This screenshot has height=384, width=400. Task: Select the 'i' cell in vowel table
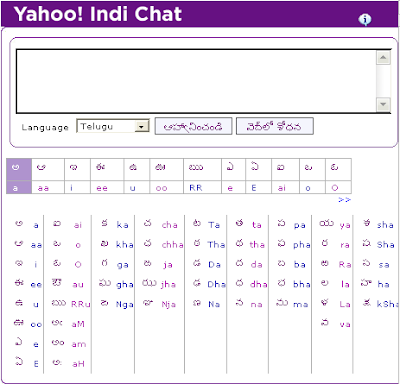pyautogui.click(x=77, y=188)
